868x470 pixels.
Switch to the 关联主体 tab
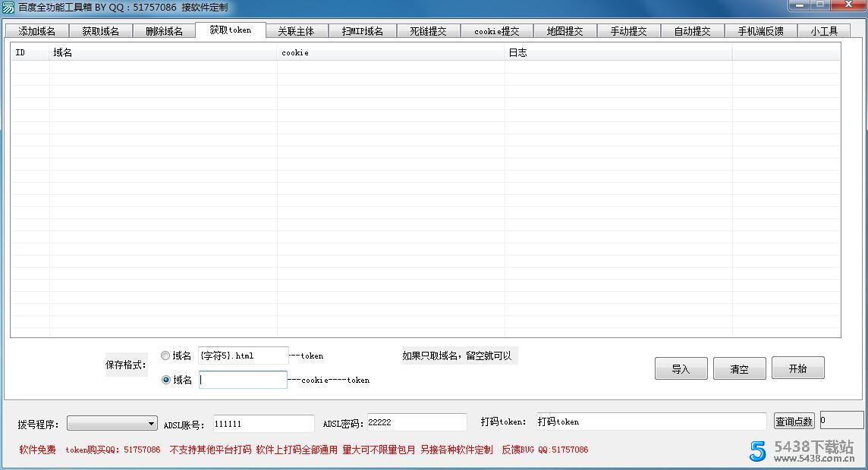297,31
